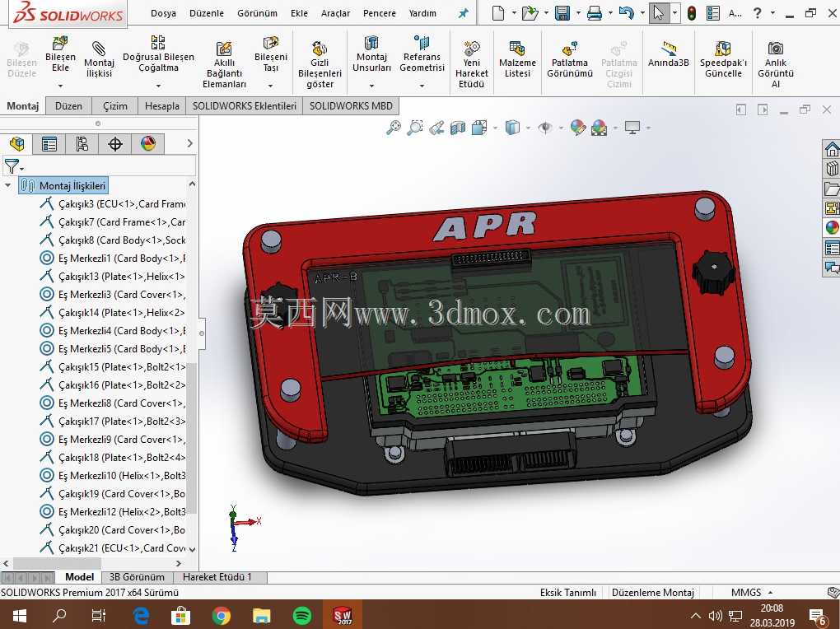Open Montaj Unsurları assembly features
This screenshot has height=629, width=840.
371,54
